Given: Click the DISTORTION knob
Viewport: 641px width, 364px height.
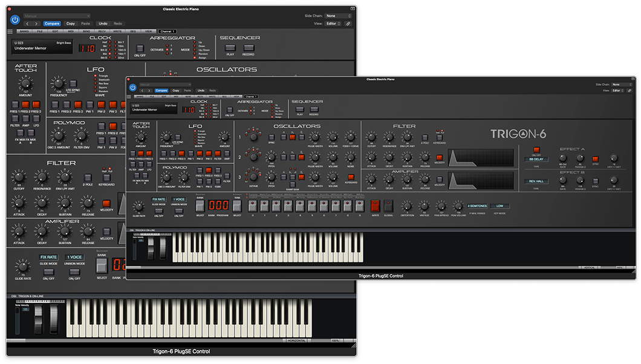Looking at the screenshot, I should click(406, 206).
